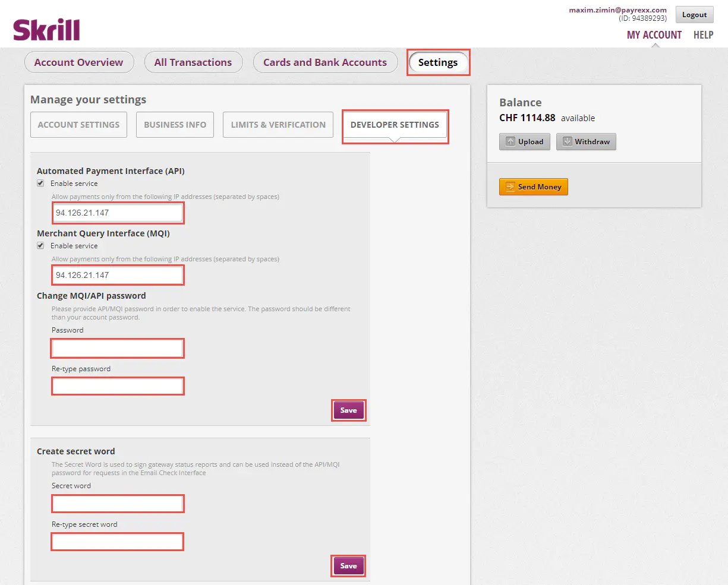Select the Settings tab
The height and width of the screenshot is (585, 728).
click(x=438, y=62)
